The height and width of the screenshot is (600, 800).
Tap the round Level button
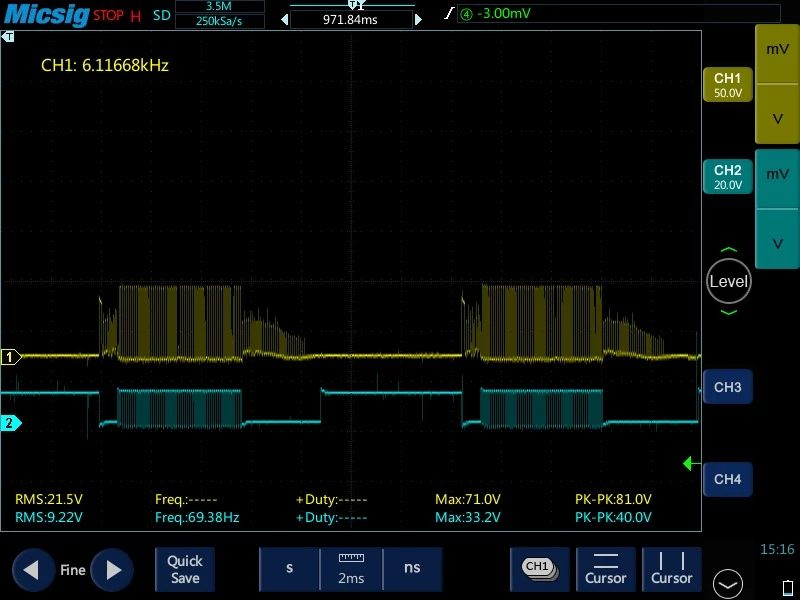(729, 281)
